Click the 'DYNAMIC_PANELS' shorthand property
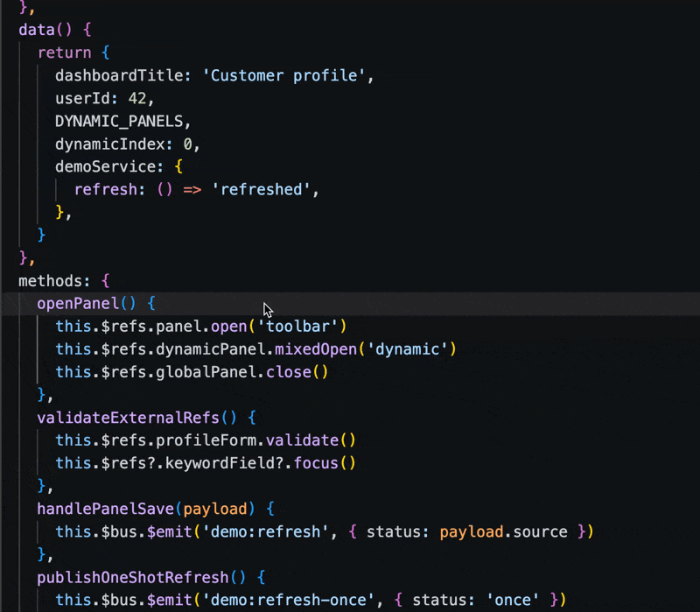The width and height of the screenshot is (700, 612). click(119, 121)
